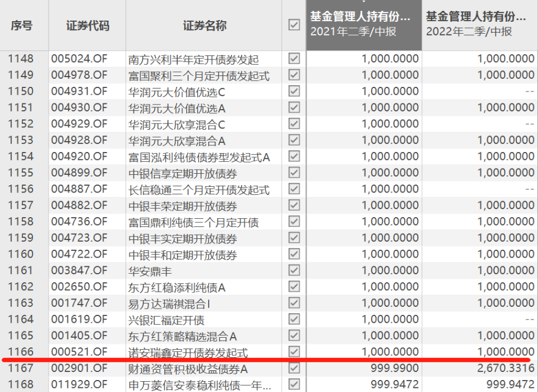538x392 pixels.
Task: Select security code 000521.OF
Action: point(79,352)
